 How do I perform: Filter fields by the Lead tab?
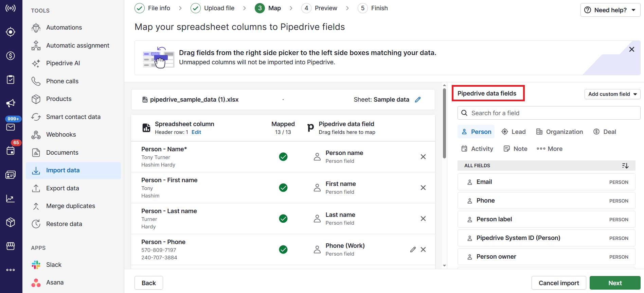514,132
